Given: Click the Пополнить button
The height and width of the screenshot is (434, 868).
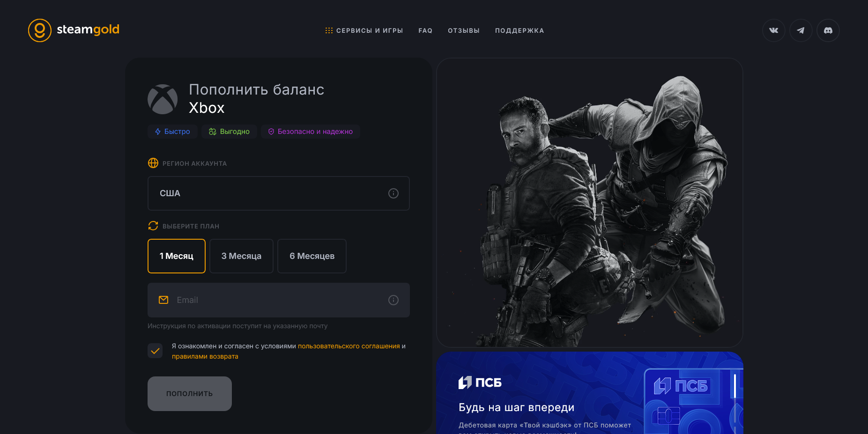Looking at the screenshot, I should pos(190,394).
